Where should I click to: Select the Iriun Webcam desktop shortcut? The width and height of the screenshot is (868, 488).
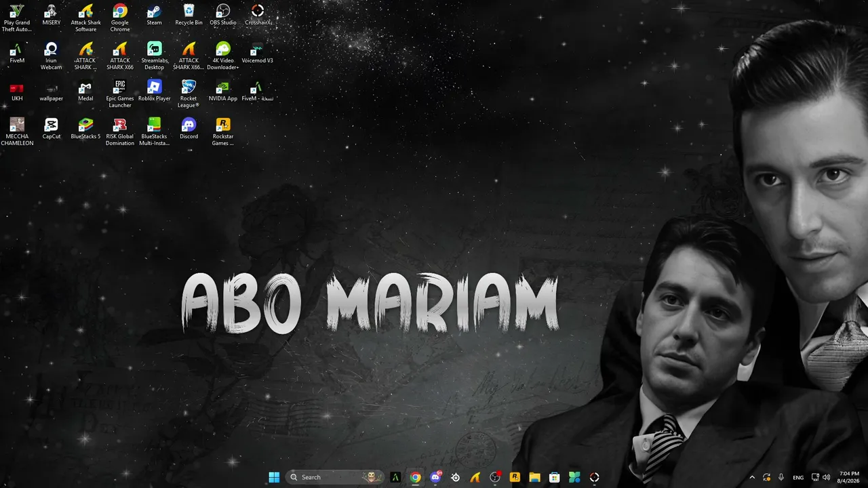coord(52,56)
